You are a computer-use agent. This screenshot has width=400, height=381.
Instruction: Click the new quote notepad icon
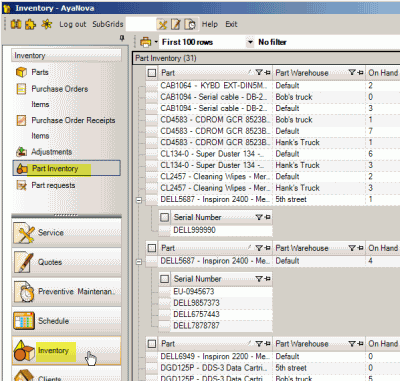tap(176, 24)
